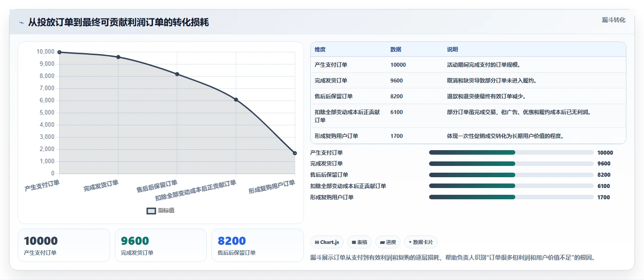Click the chart data point for 完成发货订单
Viewport: 644px width, 280px height.
click(x=118, y=57)
